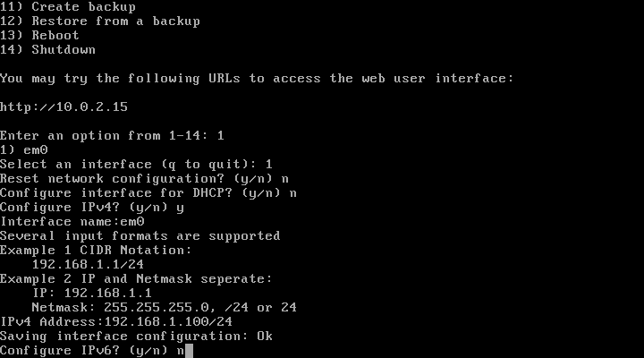Image resolution: width=644 pixels, height=358 pixels.
Task: Select menu option 11 Create backup
Action: point(68,6)
